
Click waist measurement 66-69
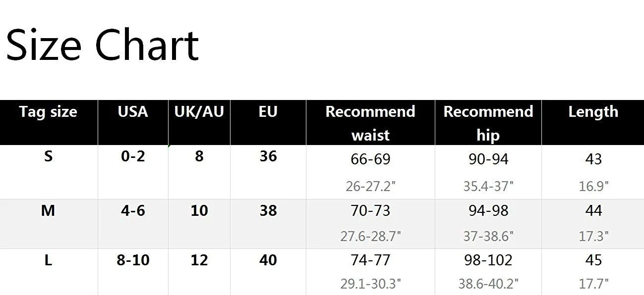[370, 159]
